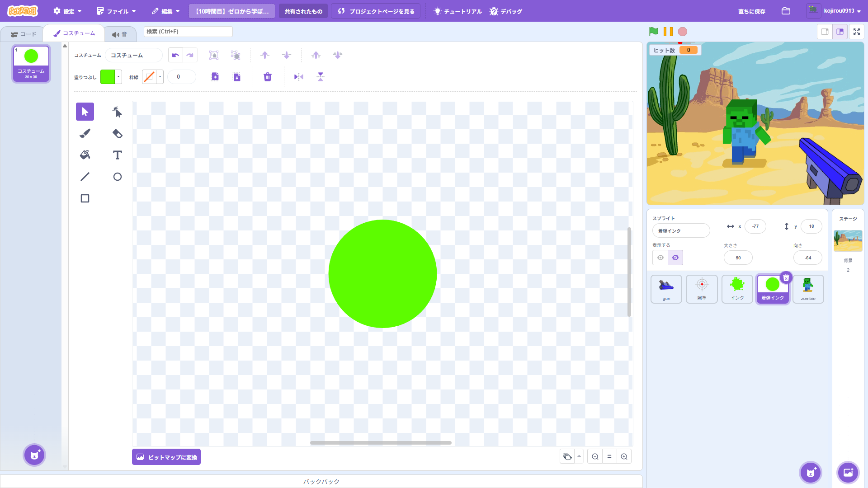The height and width of the screenshot is (488, 868).
Task: Select the Brush tool
Action: click(x=85, y=133)
